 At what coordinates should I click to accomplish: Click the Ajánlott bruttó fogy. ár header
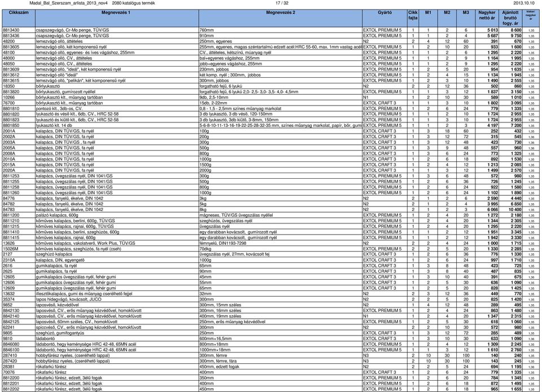click(510, 18)
